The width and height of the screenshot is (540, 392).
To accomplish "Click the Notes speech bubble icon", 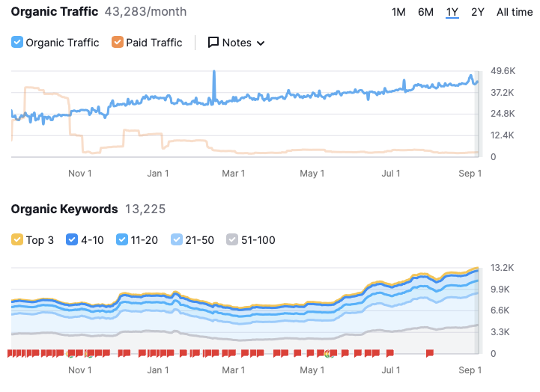I will coord(213,43).
